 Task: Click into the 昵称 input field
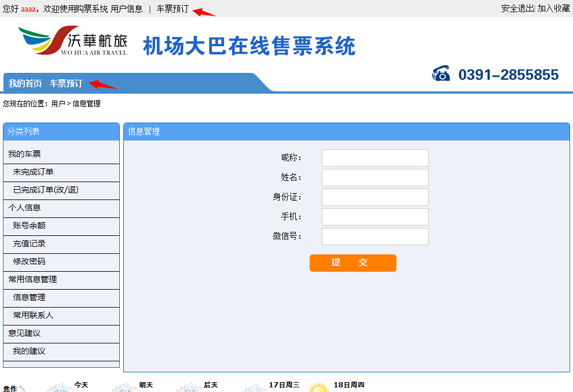point(375,158)
